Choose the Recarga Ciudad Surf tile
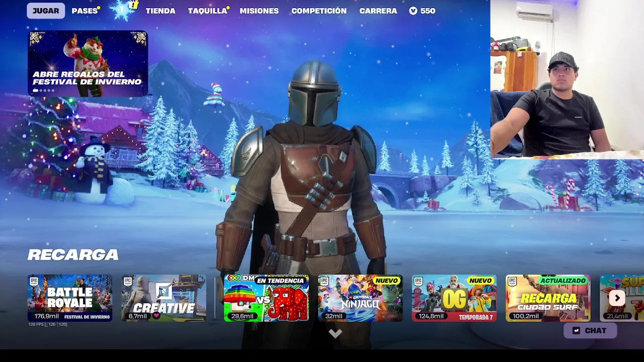Screen dimensions: 644x362 tap(548, 298)
